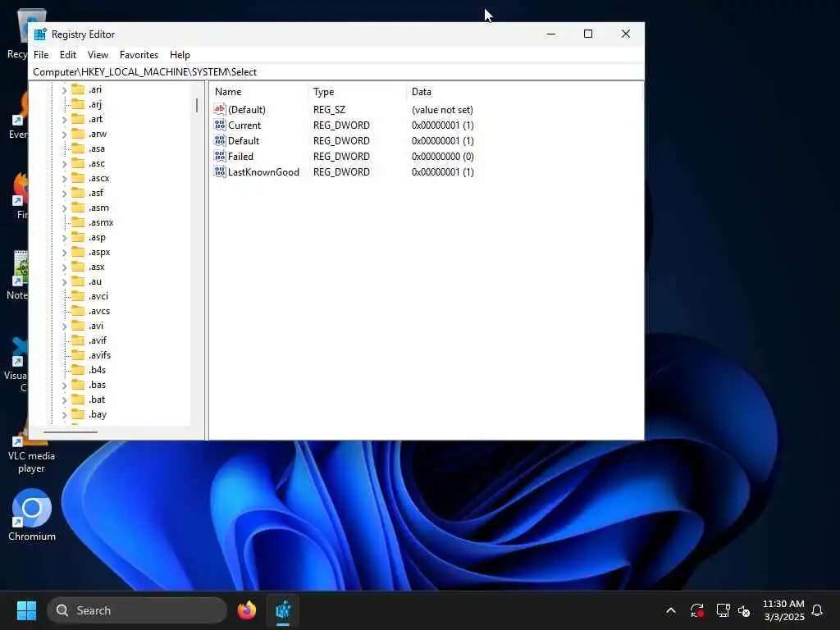Image resolution: width=840 pixels, height=630 pixels.
Task: Select the (Default) string value icon
Action: (220, 109)
